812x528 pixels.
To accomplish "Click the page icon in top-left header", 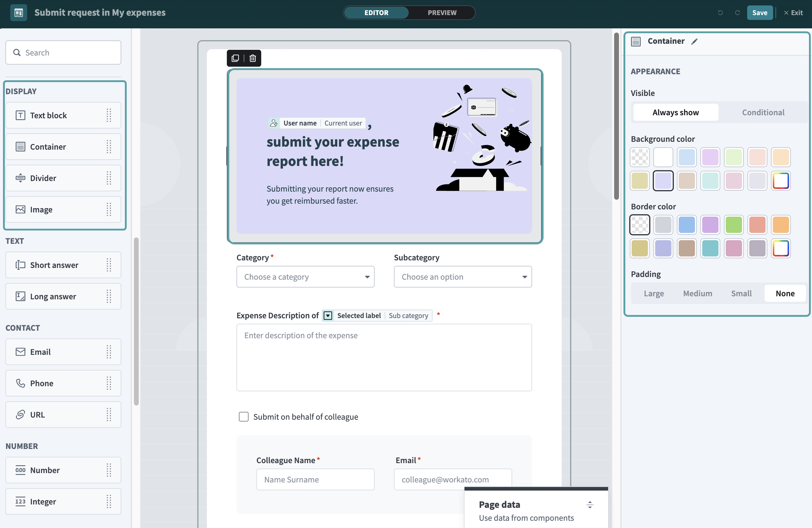I will click(18, 13).
